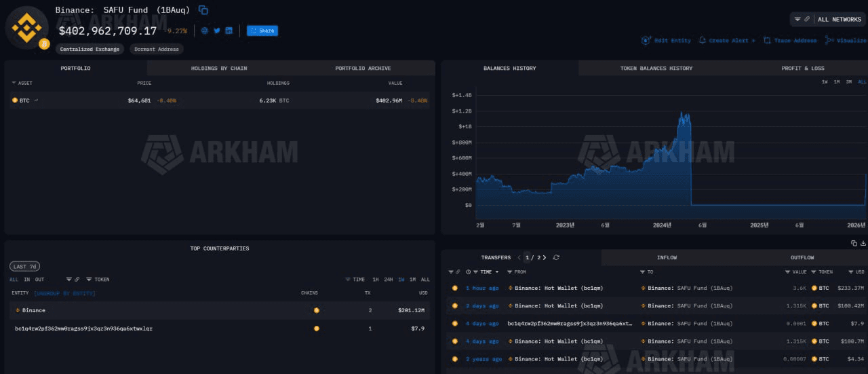868x374 pixels.
Task: Open the Binance counterparty row
Action: click(x=34, y=310)
